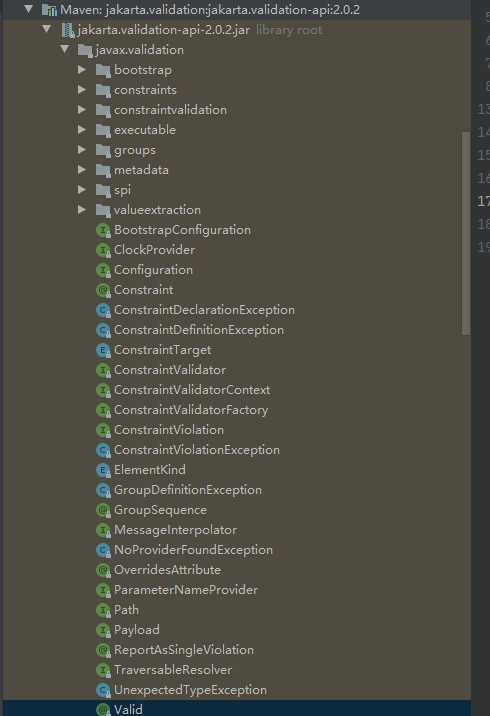The height and width of the screenshot is (716, 490).
Task: Expand the metadata package
Action: pyautogui.click(x=82, y=169)
